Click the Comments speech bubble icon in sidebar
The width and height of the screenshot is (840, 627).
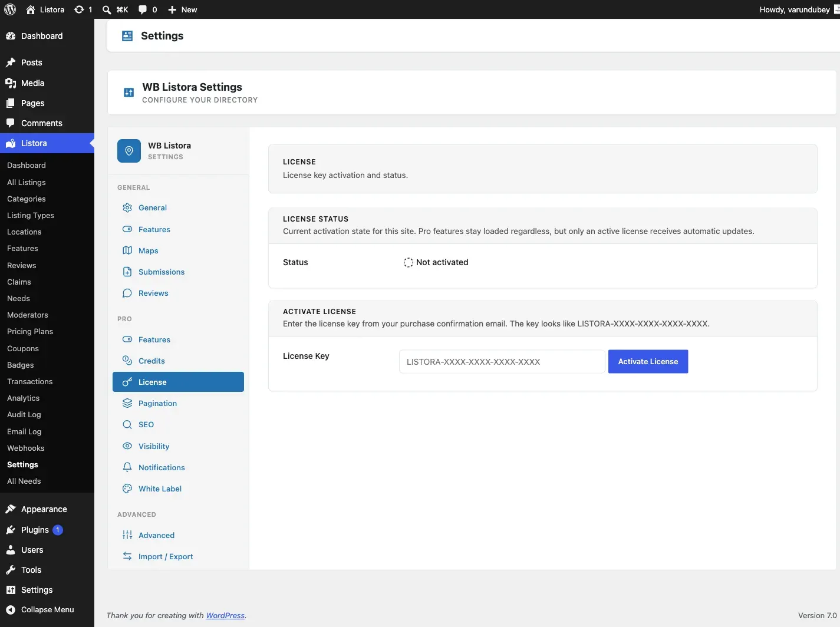coord(11,123)
